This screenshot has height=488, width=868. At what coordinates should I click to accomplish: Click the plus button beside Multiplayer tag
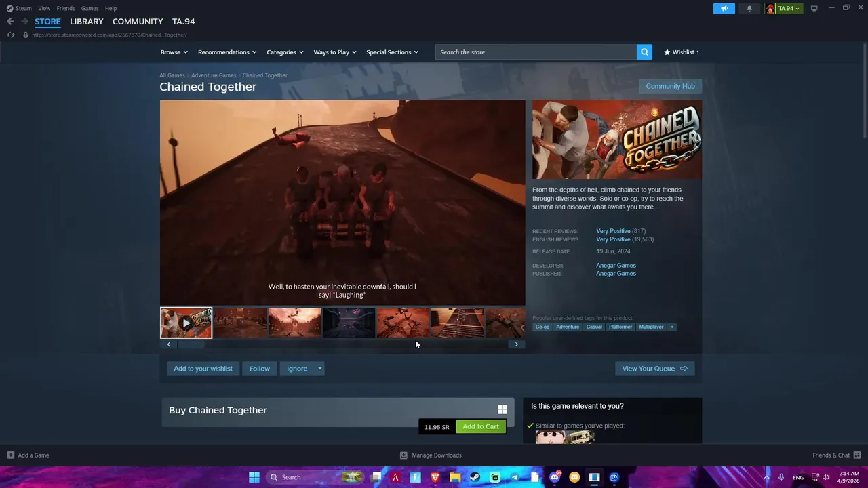click(672, 327)
